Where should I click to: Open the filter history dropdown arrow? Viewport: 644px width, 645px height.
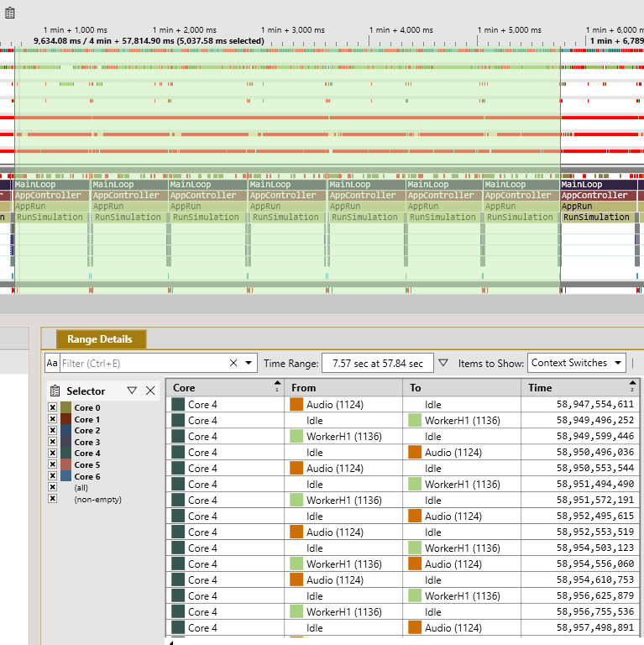pos(249,363)
